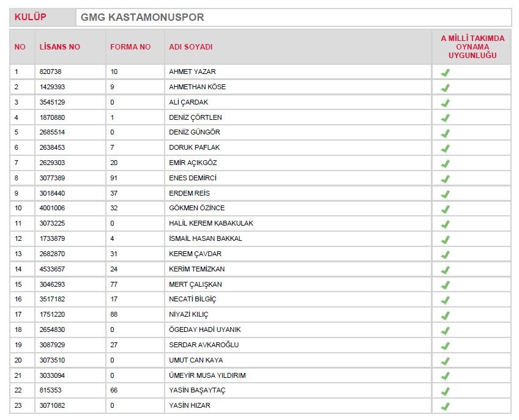Click license number 820738
The image size is (519, 420).
tap(50, 72)
